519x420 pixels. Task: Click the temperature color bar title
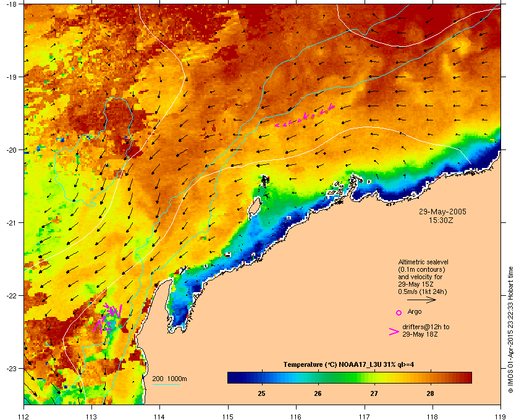348,365
